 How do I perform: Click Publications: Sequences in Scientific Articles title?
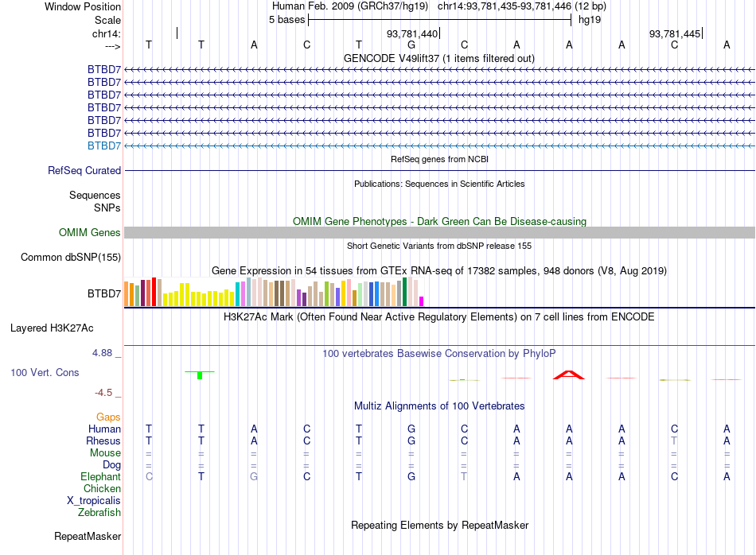pos(439,184)
